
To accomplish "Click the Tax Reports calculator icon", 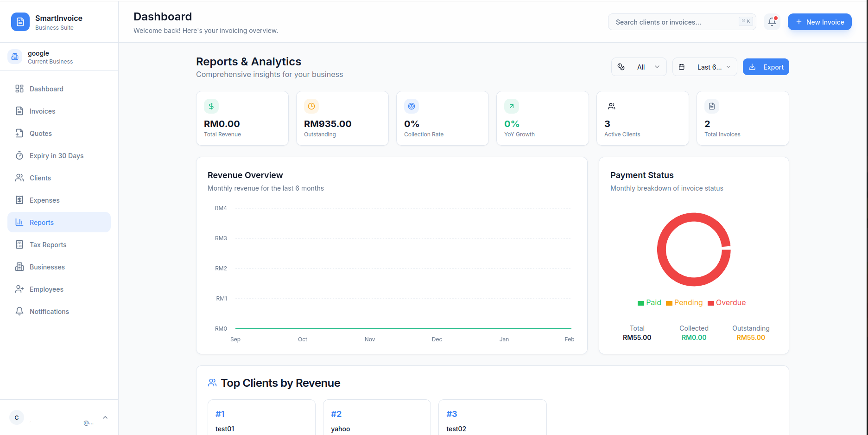I will 19,244.
